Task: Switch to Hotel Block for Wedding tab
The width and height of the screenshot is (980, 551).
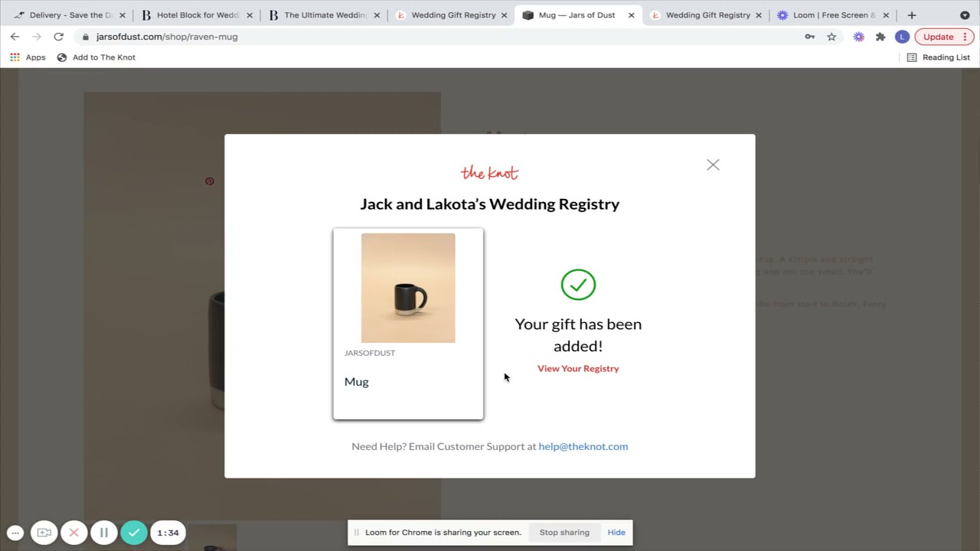Action: pyautogui.click(x=198, y=15)
